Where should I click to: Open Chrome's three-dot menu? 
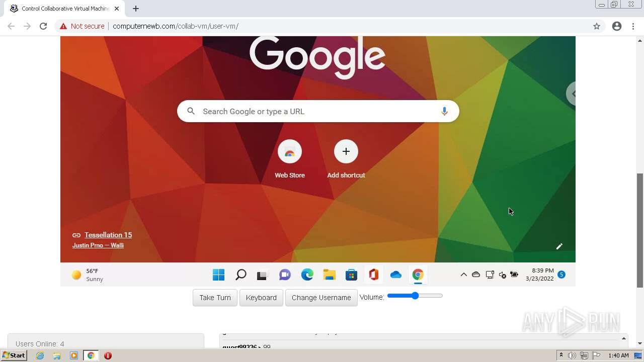pyautogui.click(x=633, y=26)
